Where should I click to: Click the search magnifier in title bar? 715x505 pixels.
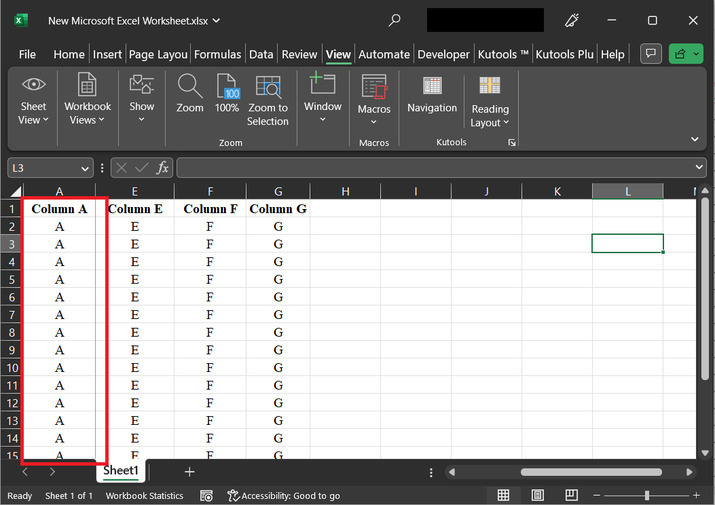(x=394, y=20)
